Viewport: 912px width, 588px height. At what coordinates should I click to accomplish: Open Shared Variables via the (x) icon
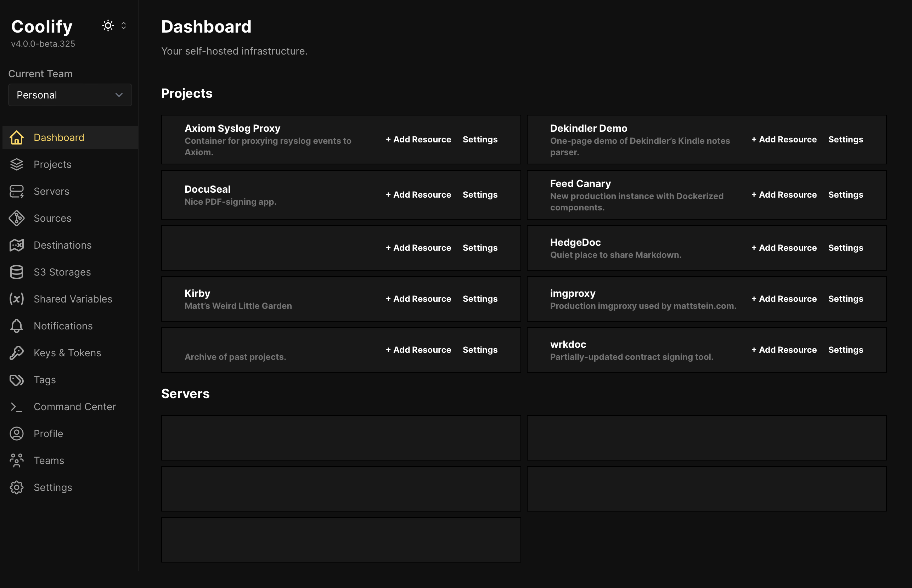16,299
